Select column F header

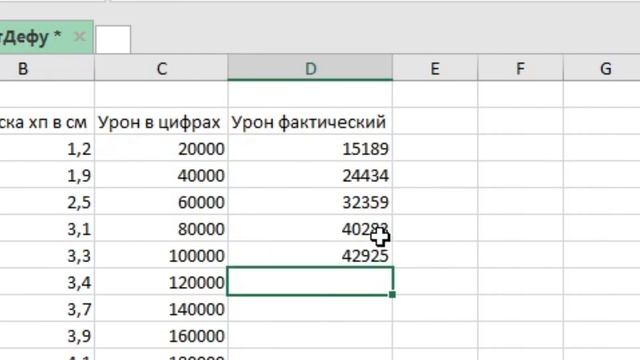pyautogui.click(x=520, y=68)
